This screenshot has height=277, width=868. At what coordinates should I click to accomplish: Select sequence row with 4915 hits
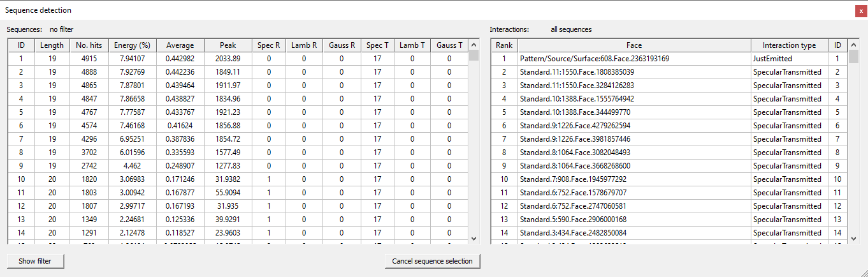pos(90,59)
